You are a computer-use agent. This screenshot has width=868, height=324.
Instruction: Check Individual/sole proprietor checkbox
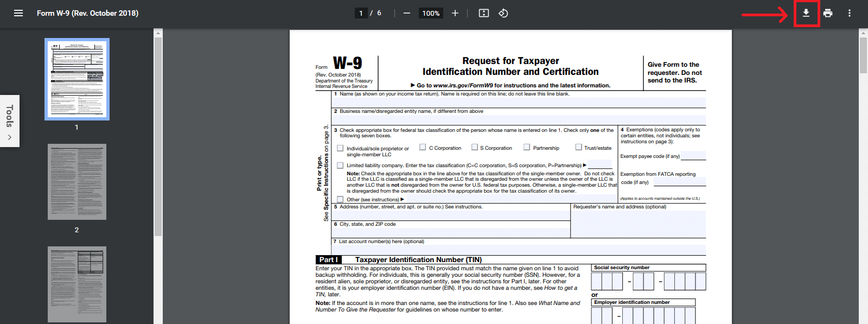(x=340, y=148)
